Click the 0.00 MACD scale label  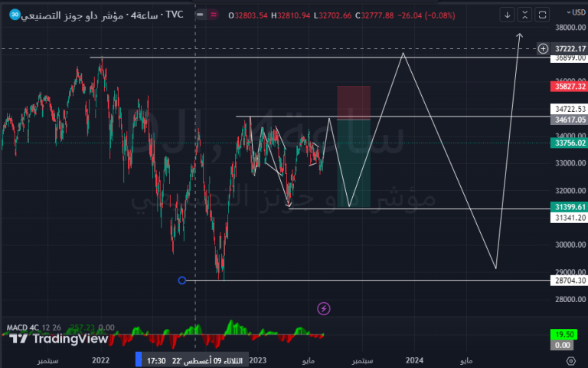pos(563,345)
